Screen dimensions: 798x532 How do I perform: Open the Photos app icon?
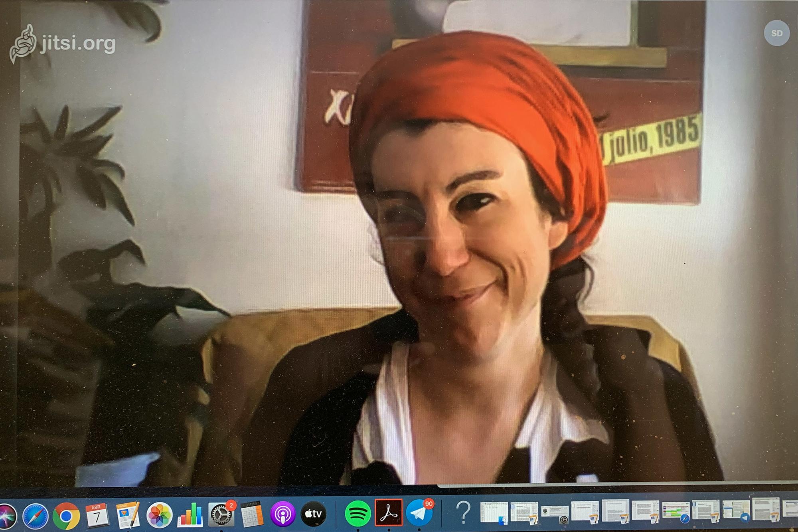point(159,515)
